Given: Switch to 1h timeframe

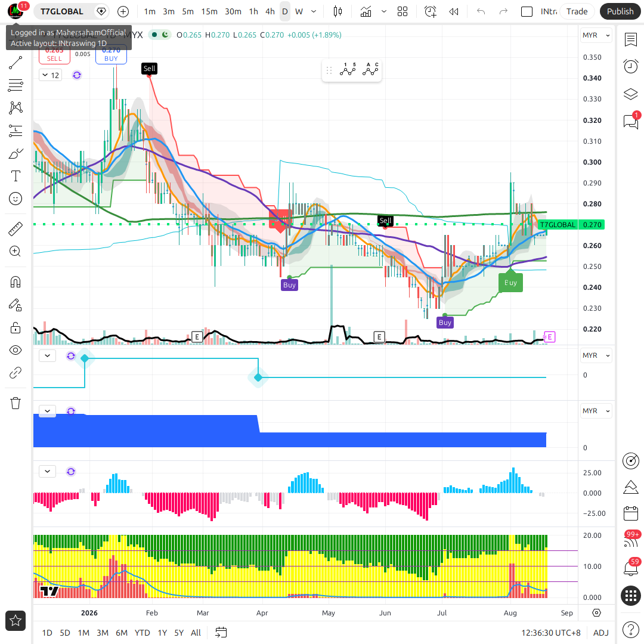Looking at the screenshot, I should (x=253, y=11).
